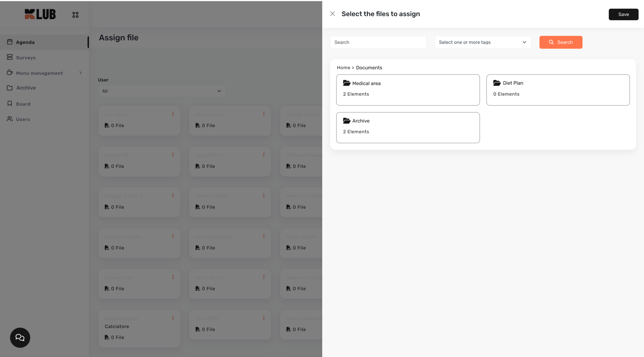Focus the file Search text field
Viewport: 644px width, 357px height.
(x=378, y=42)
